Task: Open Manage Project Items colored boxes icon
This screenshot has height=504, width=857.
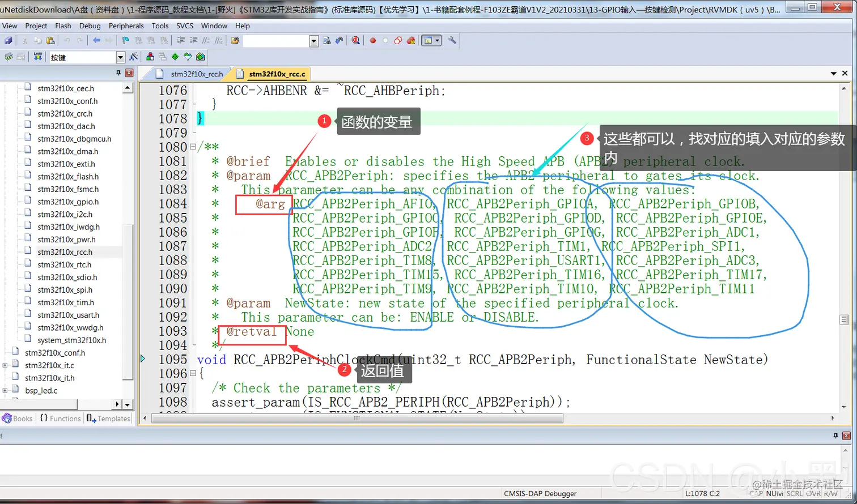Action: (150, 57)
